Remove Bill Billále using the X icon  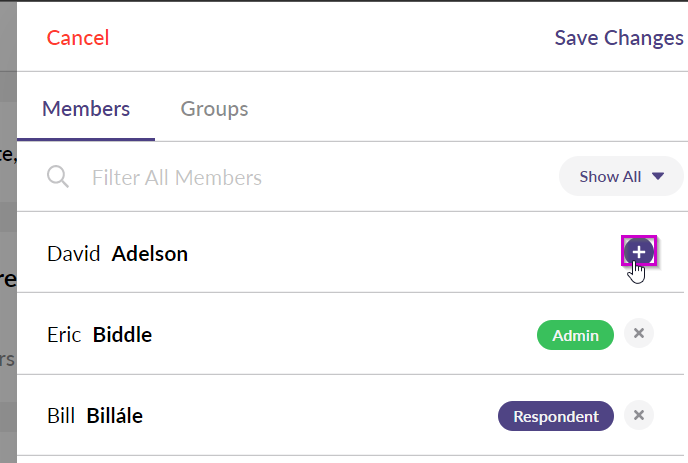point(639,415)
